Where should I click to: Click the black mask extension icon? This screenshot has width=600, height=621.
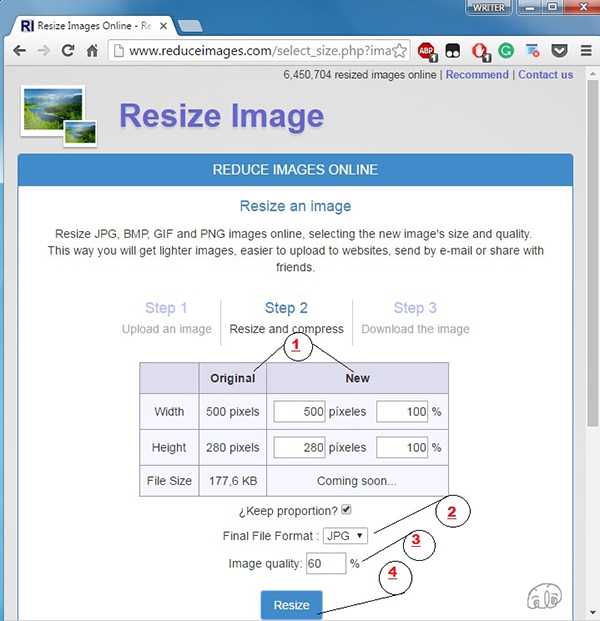click(453, 51)
